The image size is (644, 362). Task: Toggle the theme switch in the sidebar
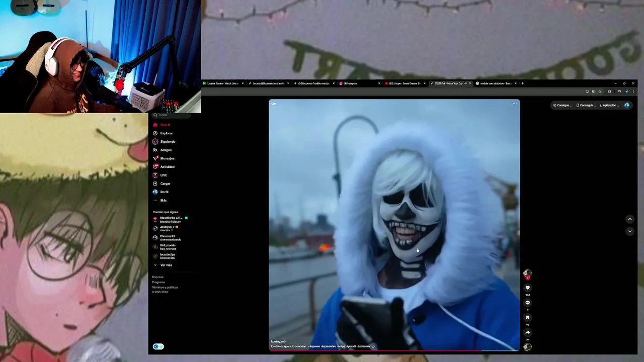[x=158, y=346]
